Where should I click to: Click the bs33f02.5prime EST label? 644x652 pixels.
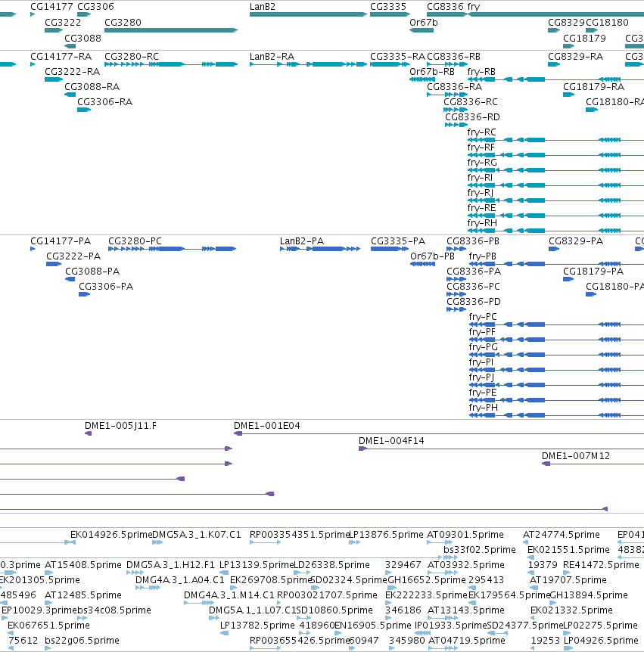click(x=480, y=550)
